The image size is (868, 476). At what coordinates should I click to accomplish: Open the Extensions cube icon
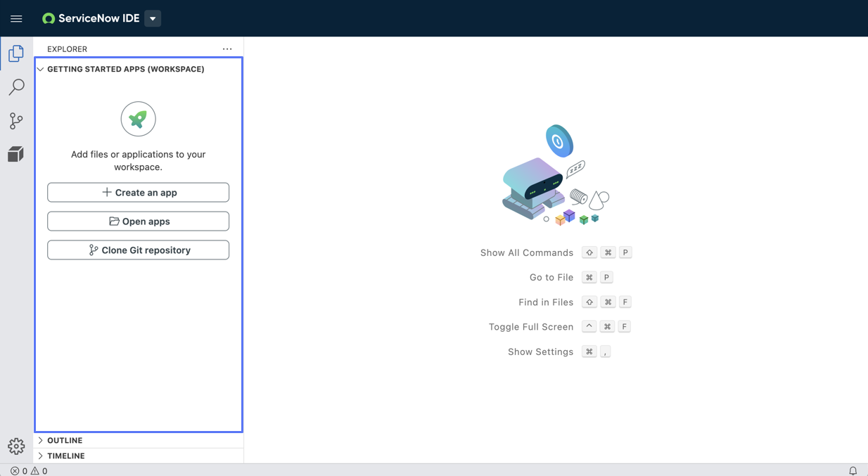pos(16,154)
